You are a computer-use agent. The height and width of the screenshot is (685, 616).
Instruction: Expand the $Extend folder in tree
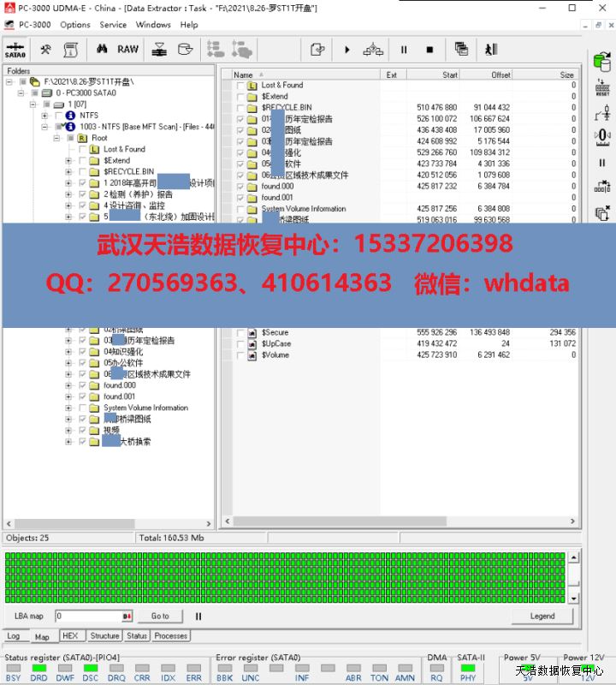[x=68, y=160]
